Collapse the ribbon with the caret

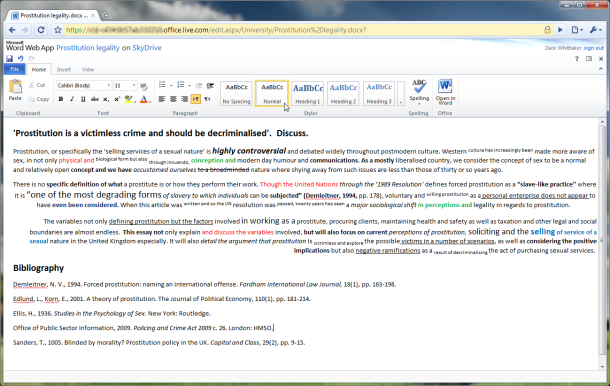coord(601,69)
